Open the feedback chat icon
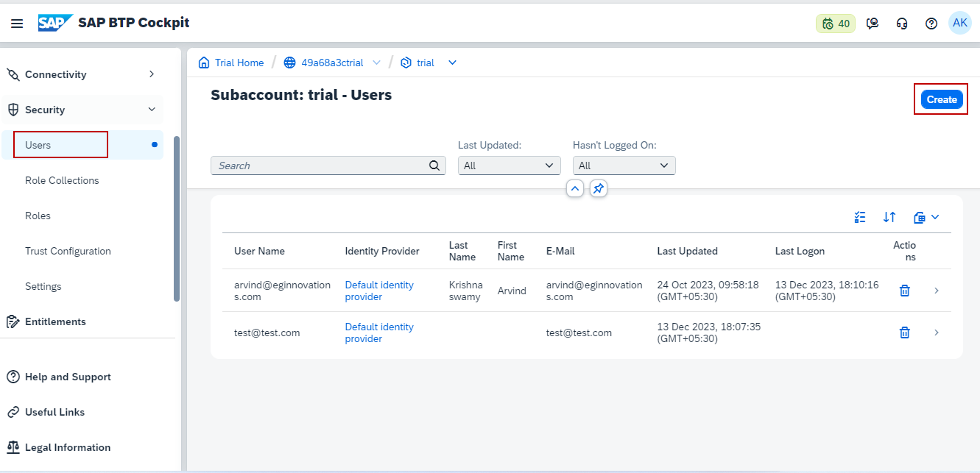 coord(873,24)
